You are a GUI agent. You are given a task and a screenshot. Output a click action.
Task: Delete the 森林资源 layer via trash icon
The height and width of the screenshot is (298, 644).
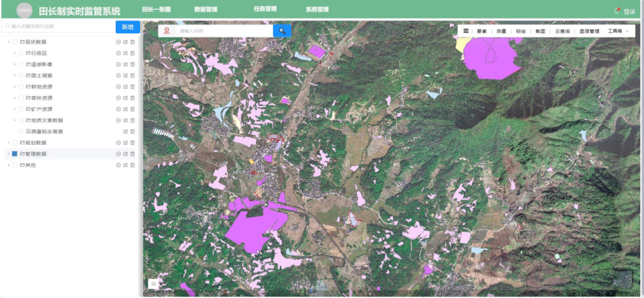click(x=133, y=98)
